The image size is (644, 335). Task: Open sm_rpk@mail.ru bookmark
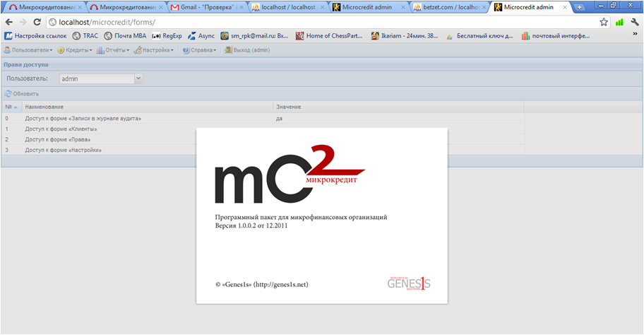[254, 36]
